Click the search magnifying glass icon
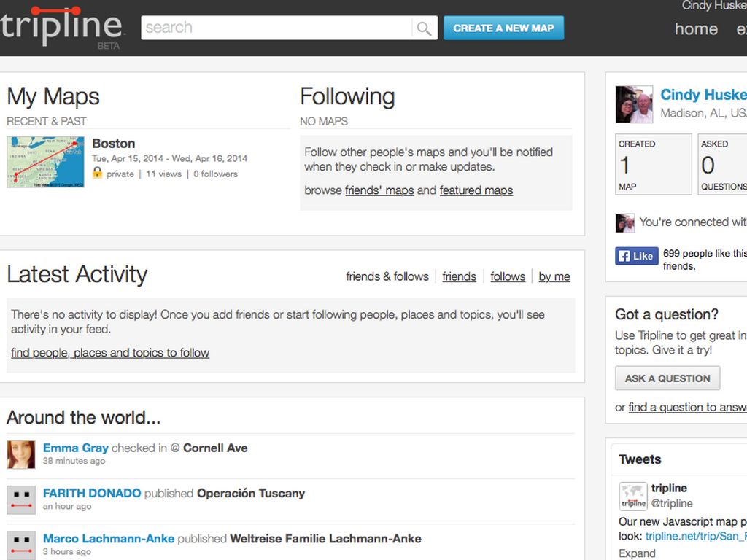The height and width of the screenshot is (560, 747). (x=424, y=28)
